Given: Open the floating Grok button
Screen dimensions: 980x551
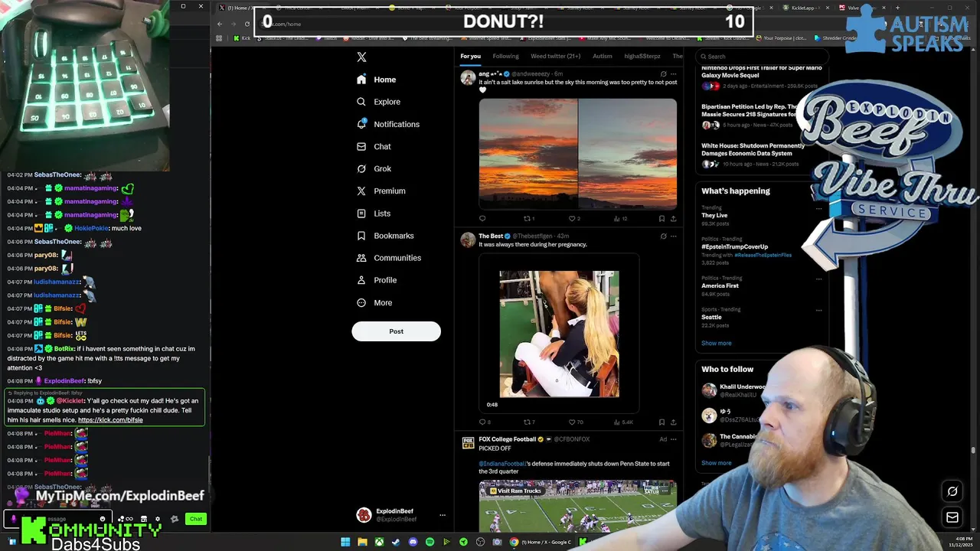Looking at the screenshot, I should [952, 491].
